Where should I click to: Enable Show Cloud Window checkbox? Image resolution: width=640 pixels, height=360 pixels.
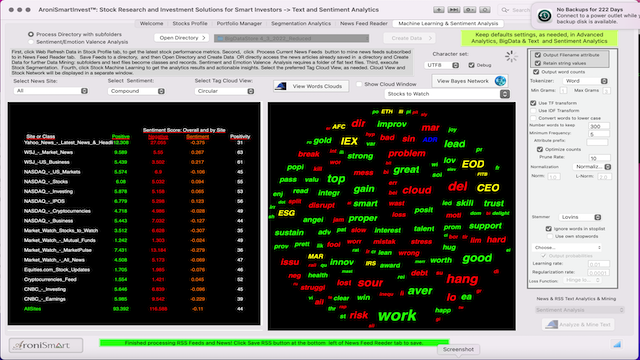pos(359,84)
